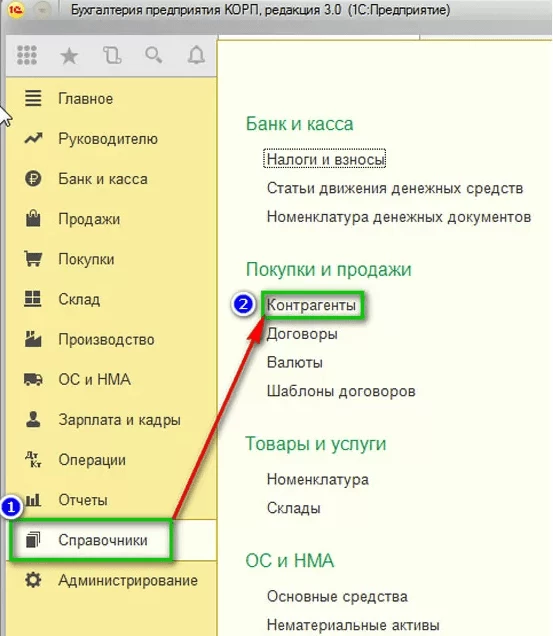Screen dimensions: 553x636
Task: Open the Контрагенты directory
Action: tap(312, 305)
